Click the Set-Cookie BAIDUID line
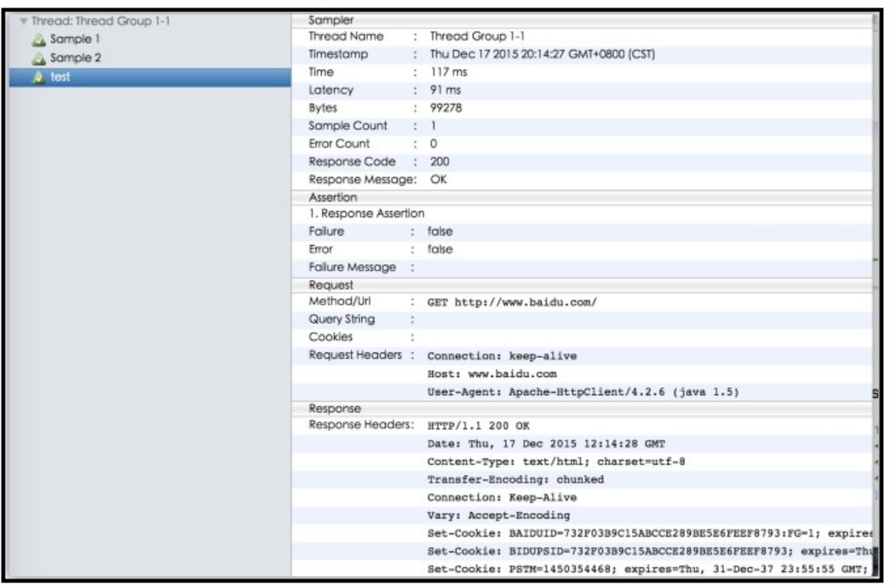Image resolution: width=890 pixels, height=588 pixels. [650, 534]
